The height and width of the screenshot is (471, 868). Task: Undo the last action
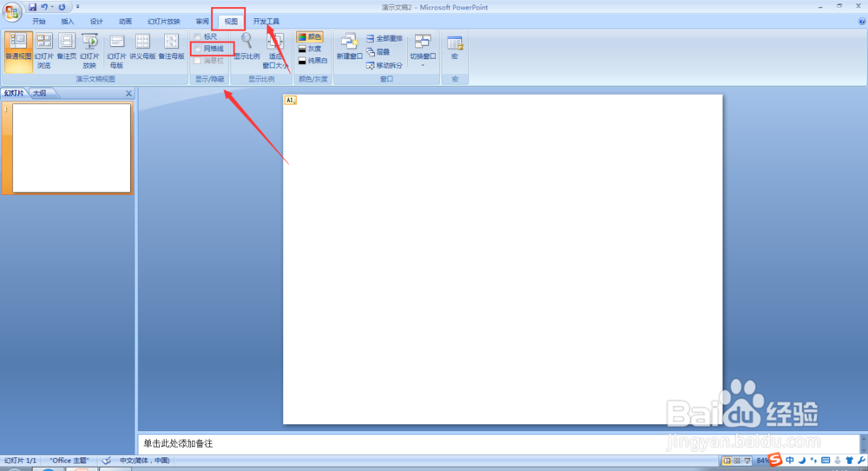(43, 7)
